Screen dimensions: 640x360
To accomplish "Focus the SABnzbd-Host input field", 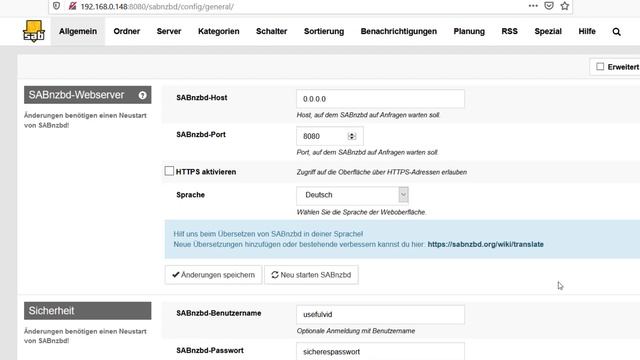I will [x=380, y=99].
